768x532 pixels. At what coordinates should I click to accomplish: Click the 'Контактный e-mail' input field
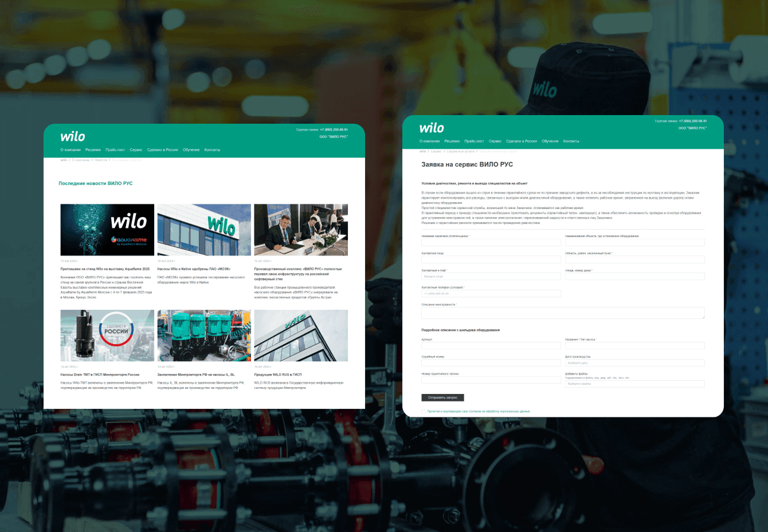pos(491,277)
